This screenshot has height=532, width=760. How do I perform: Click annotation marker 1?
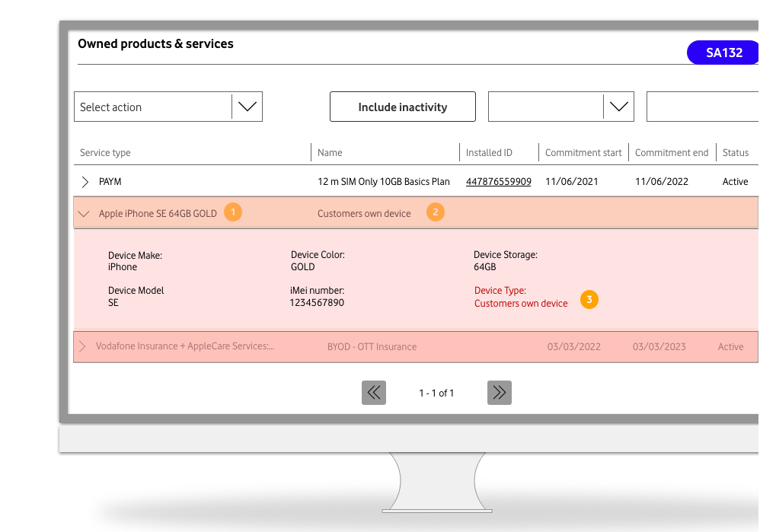[233, 213]
